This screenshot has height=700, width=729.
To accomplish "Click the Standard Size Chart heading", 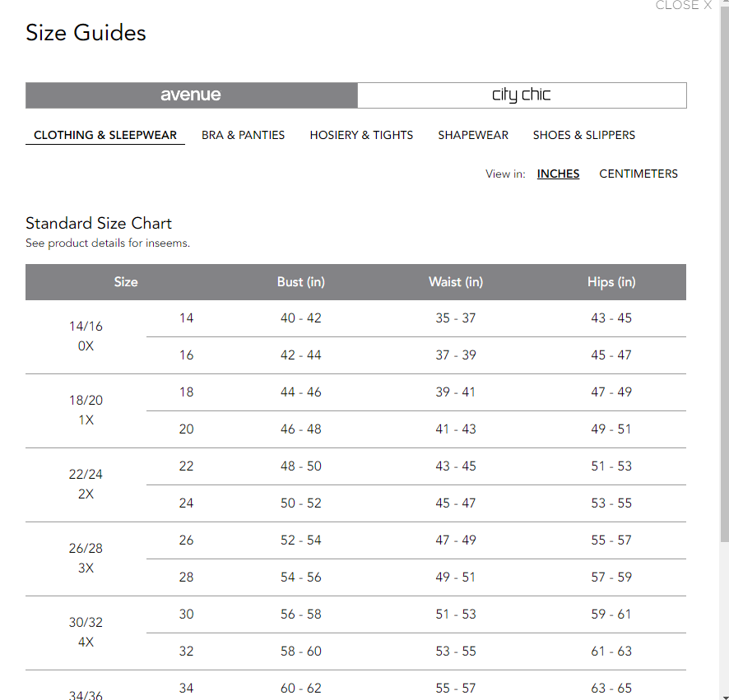I will click(x=99, y=224).
